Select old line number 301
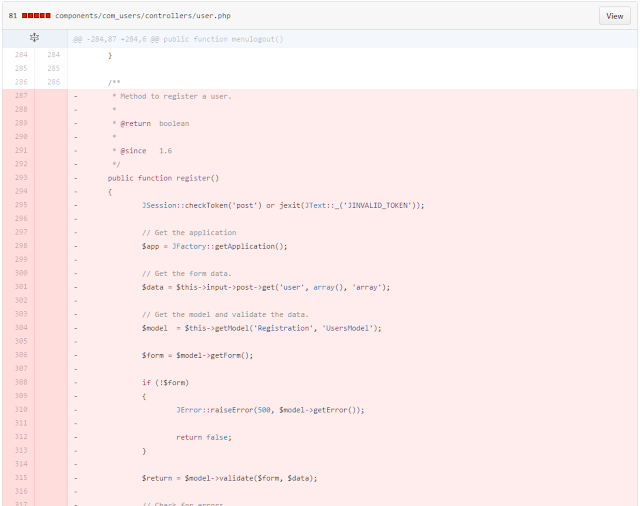Viewport: 640px width, 506px height. 21,287
